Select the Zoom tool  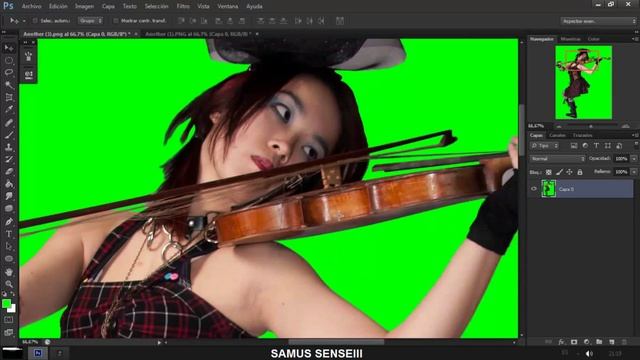click(9, 284)
